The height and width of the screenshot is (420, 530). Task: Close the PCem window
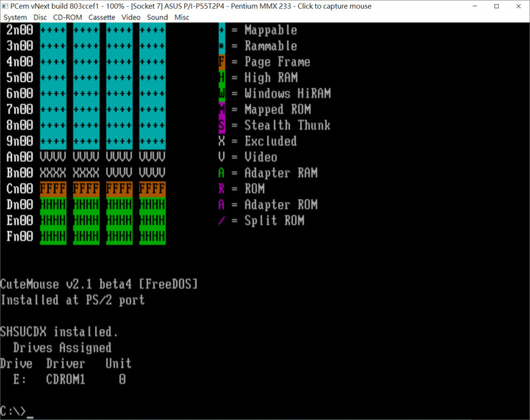518,6
